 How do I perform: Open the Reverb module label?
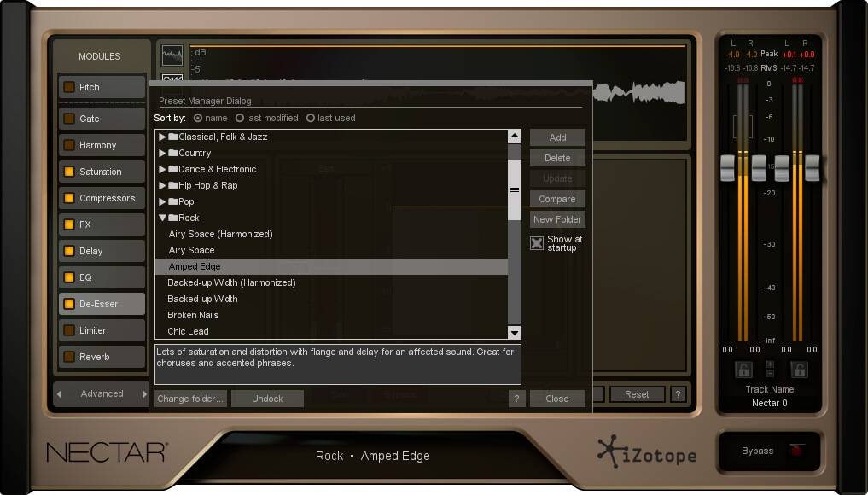click(94, 357)
